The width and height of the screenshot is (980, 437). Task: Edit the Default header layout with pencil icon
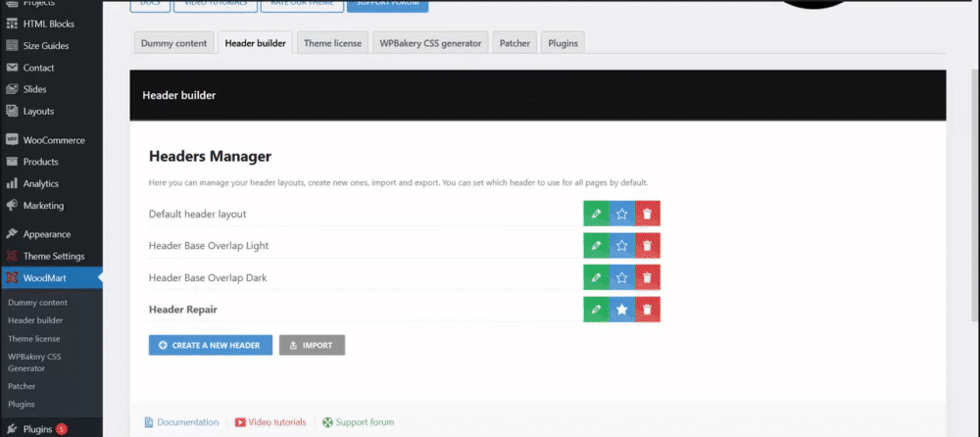596,214
